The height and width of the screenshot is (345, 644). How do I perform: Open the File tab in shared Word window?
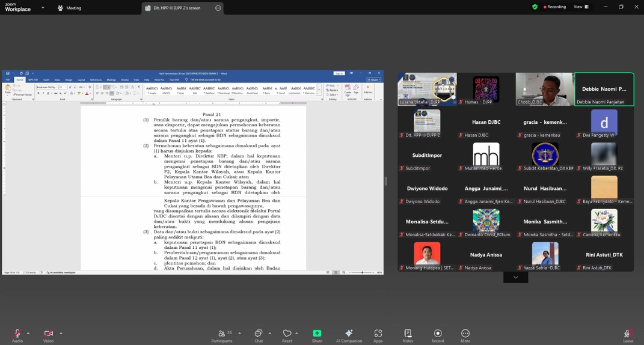(x=7, y=80)
